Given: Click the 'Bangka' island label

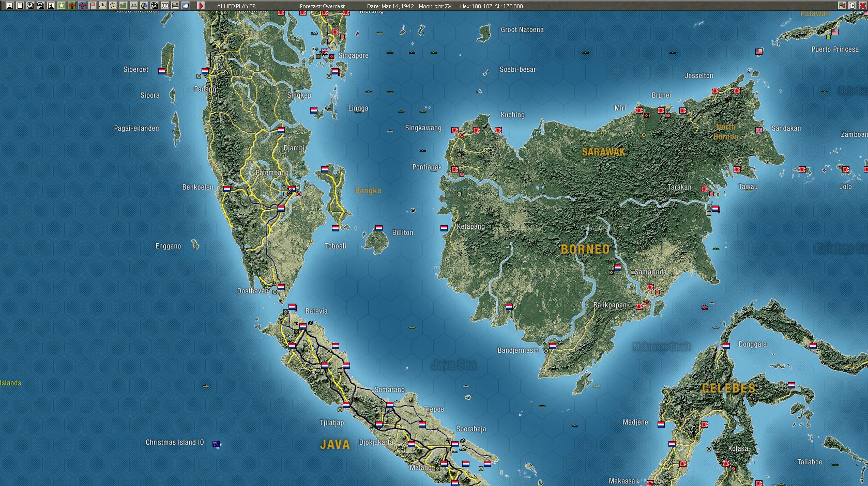Looking at the screenshot, I should point(368,191).
